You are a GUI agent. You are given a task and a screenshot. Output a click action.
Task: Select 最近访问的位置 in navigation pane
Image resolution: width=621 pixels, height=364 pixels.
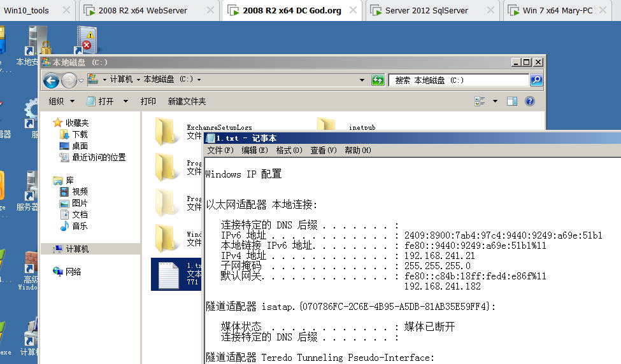pyautogui.click(x=99, y=157)
